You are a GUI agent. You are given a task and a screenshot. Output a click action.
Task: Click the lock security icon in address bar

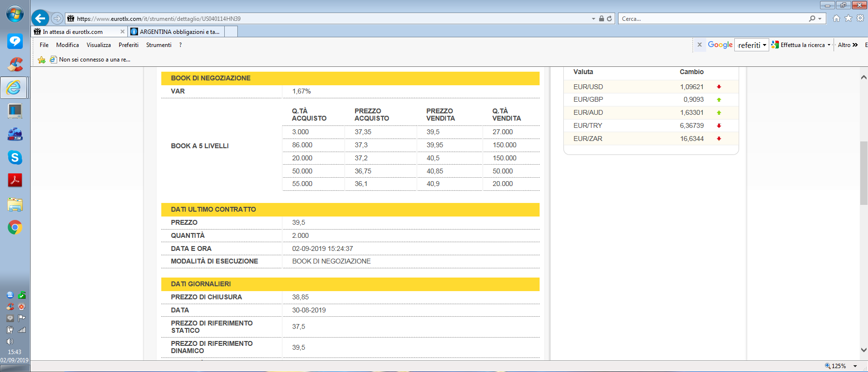[602, 18]
